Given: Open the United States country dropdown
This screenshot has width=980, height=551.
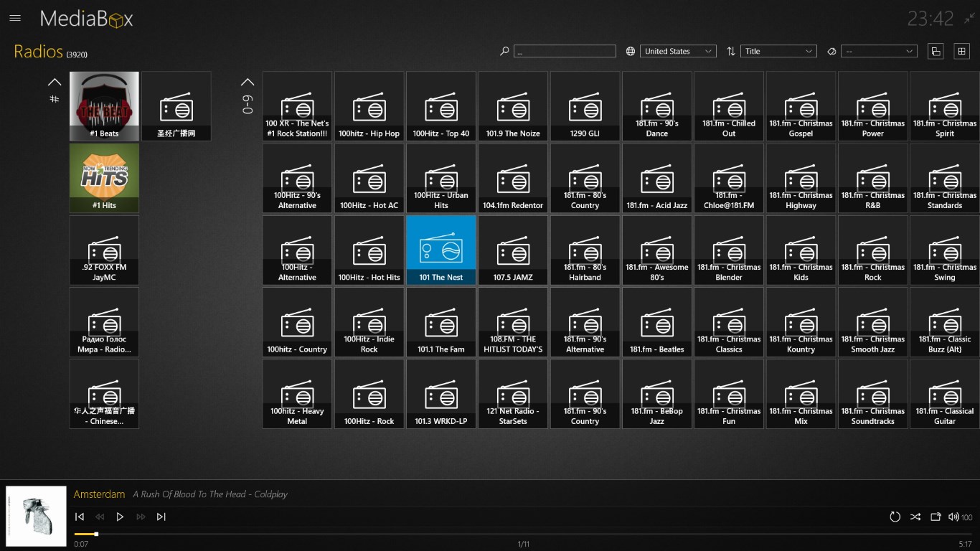Looking at the screenshot, I should coord(678,51).
